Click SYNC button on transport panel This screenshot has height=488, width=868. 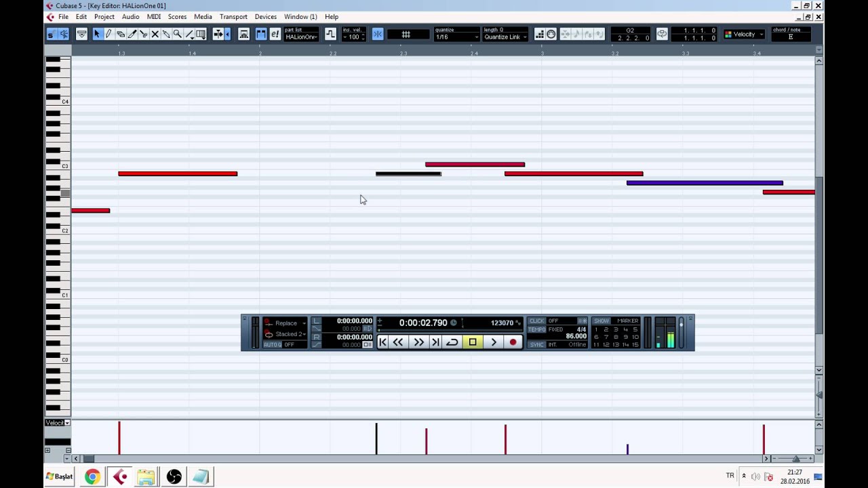[x=536, y=344]
